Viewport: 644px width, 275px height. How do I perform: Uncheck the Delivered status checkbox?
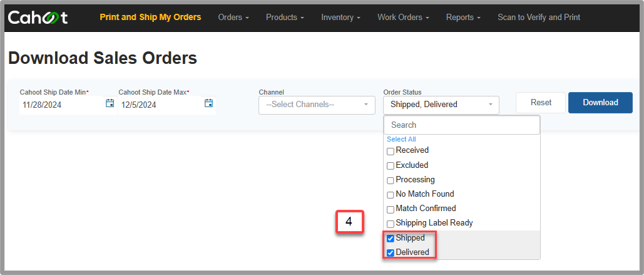391,253
